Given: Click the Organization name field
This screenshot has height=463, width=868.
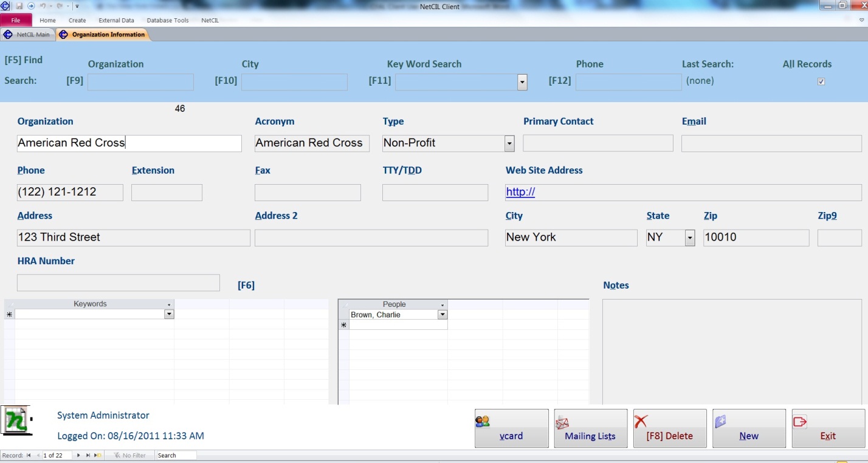Looking at the screenshot, I should [x=129, y=143].
